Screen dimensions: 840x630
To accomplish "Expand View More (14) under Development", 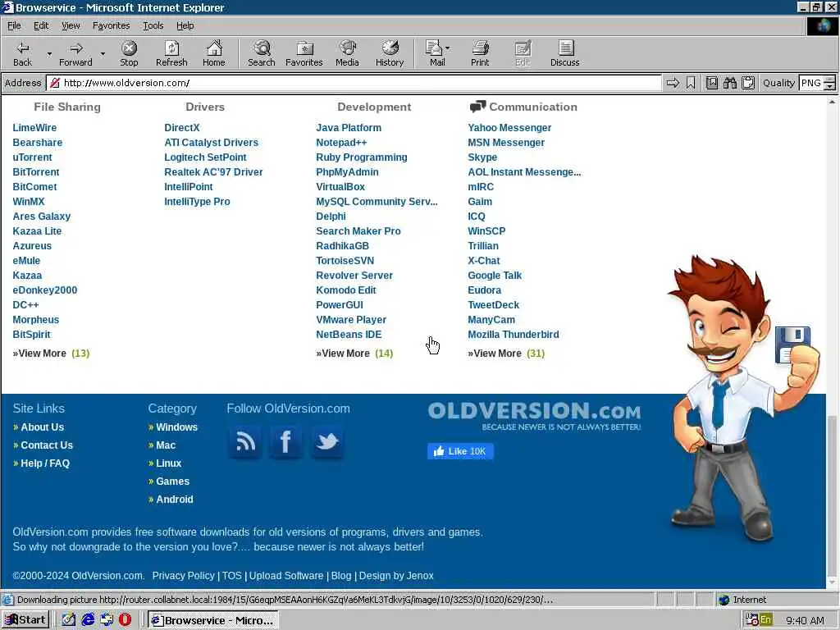I will 354,354.
